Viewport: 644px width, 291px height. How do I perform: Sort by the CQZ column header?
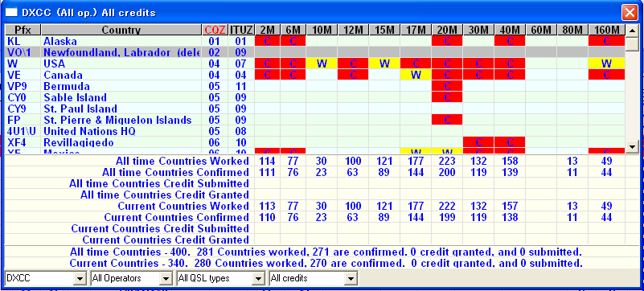[215, 30]
